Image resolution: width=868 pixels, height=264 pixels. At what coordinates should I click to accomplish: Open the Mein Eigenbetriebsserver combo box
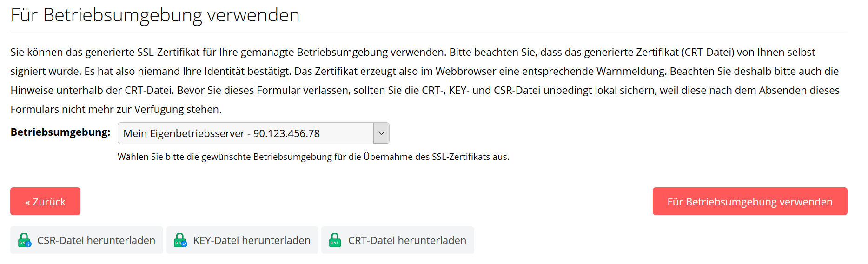click(253, 133)
